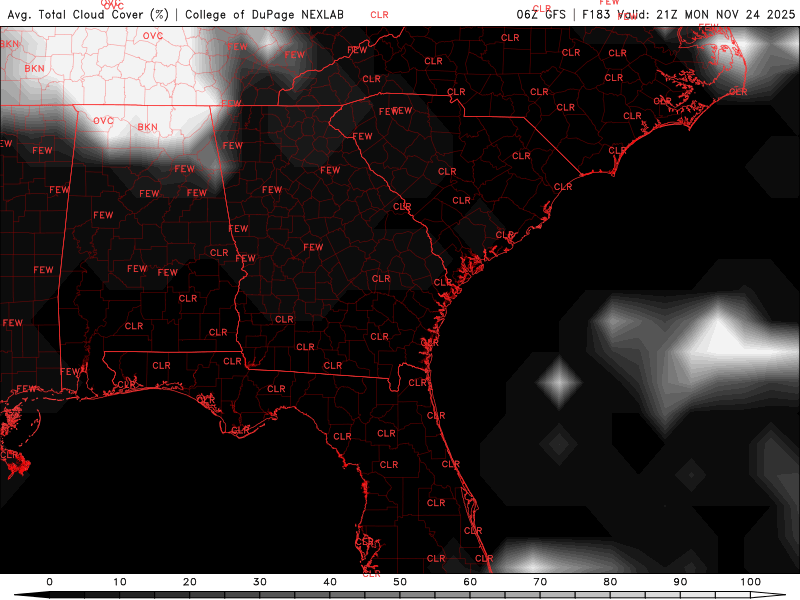The image size is (800, 600).
Task: Click the "21Z MON NOV 24 2025" valid time
Action: 726,14
